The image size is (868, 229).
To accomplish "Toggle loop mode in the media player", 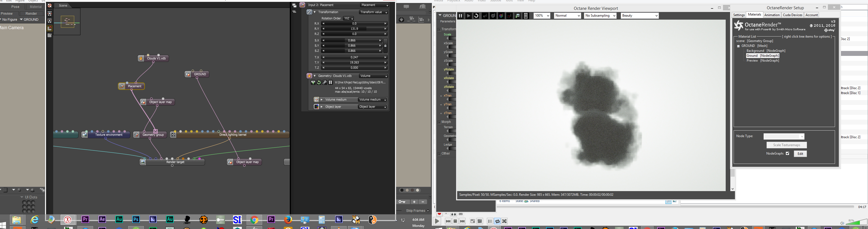I will click(497, 221).
